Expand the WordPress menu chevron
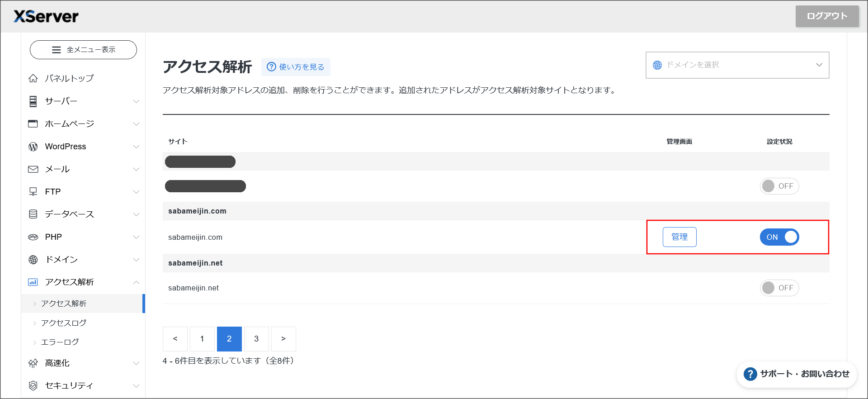The height and width of the screenshot is (399, 868). click(x=136, y=147)
